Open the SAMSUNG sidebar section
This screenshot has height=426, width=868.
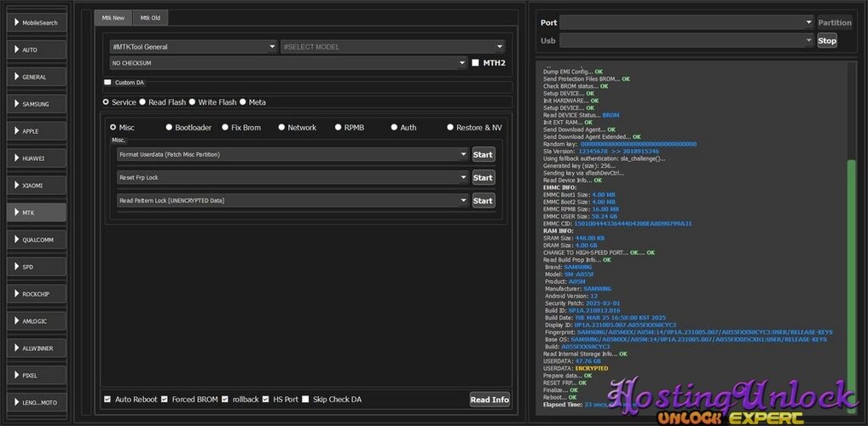coord(37,104)
